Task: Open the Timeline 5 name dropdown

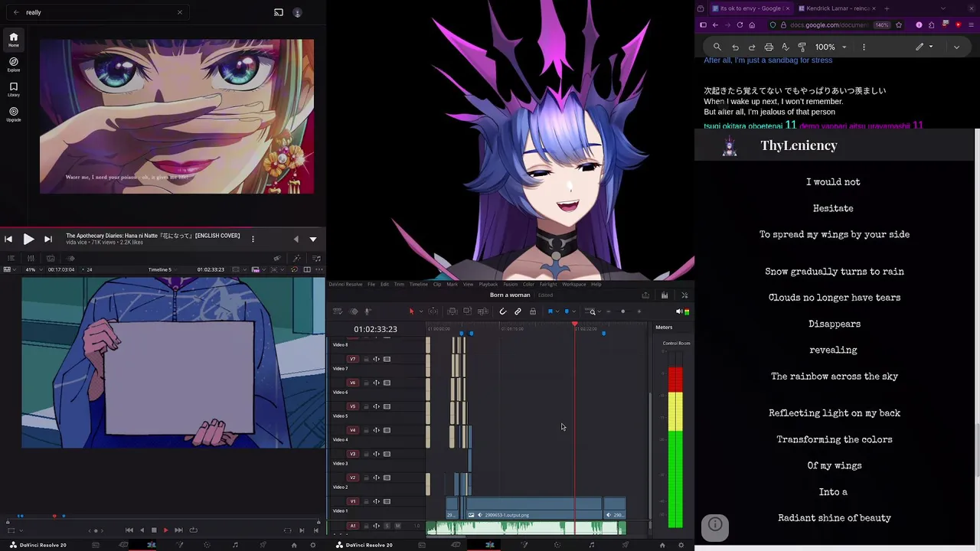Action: click(x=163, y=269)
